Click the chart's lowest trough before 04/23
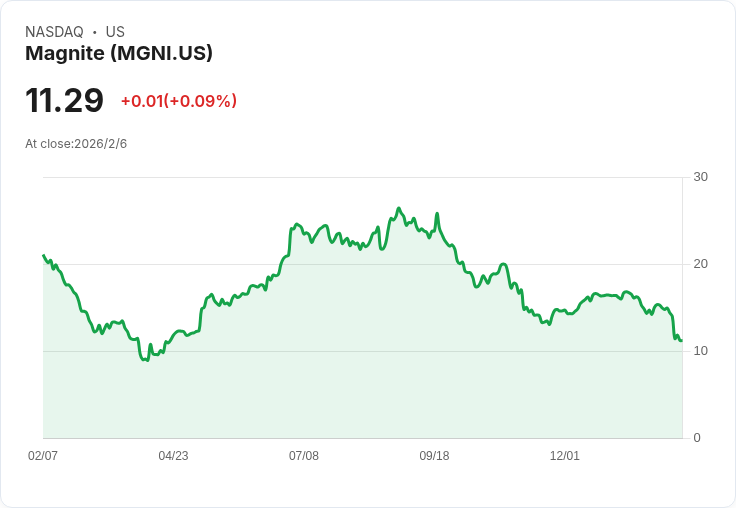This screenshot has height=508, width=736. (147, 360)
